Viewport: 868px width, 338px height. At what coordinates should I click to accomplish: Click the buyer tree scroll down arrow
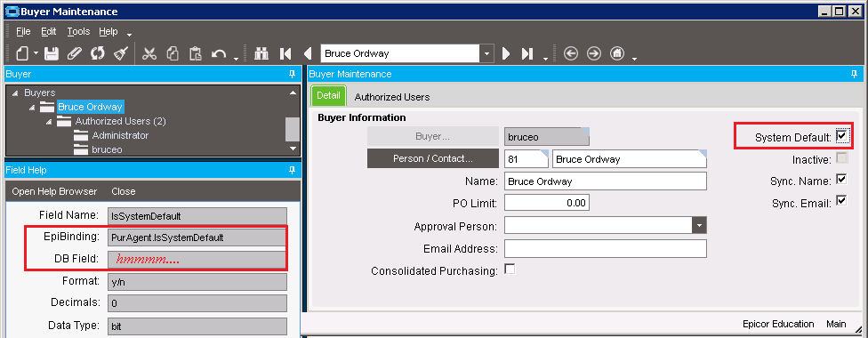pos(293,149)
